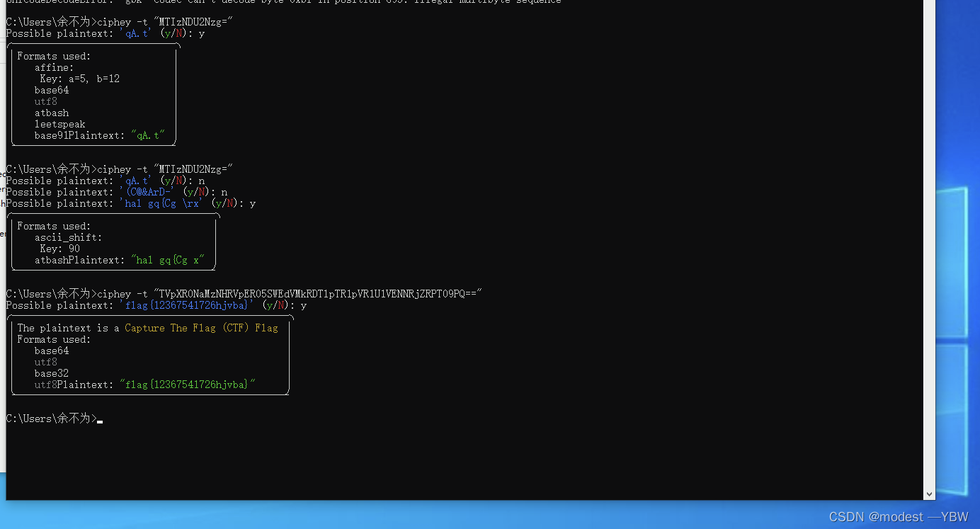The image size is (980, 529).
Task: Click the 'qA.t' plaintext prompt answered n
Action: tap(106, 181)
